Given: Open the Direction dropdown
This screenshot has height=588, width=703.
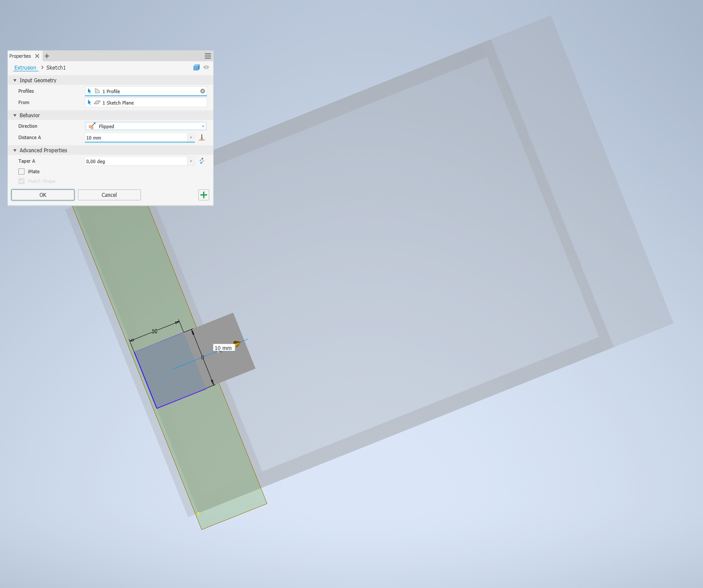Looking at the screenshot, I should point(203,126).
